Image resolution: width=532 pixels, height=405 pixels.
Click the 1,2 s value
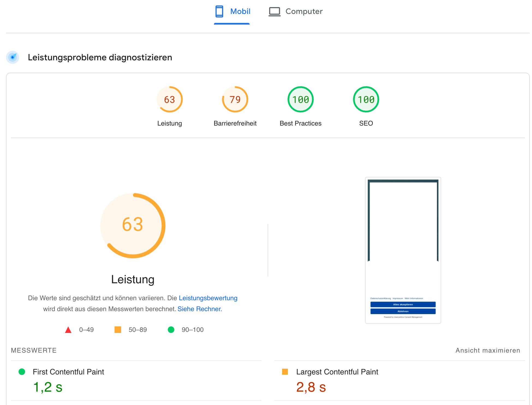(x=48, y=387)
